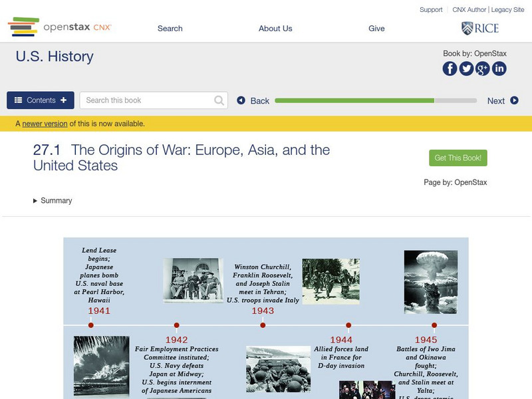
Task: Follow the newer version link
Action: 45,124
